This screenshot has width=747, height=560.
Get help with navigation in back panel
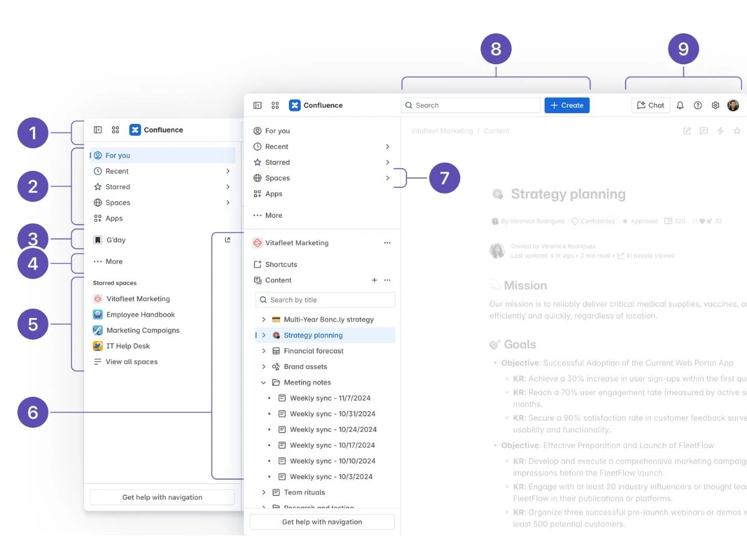[x=162, y=497]
